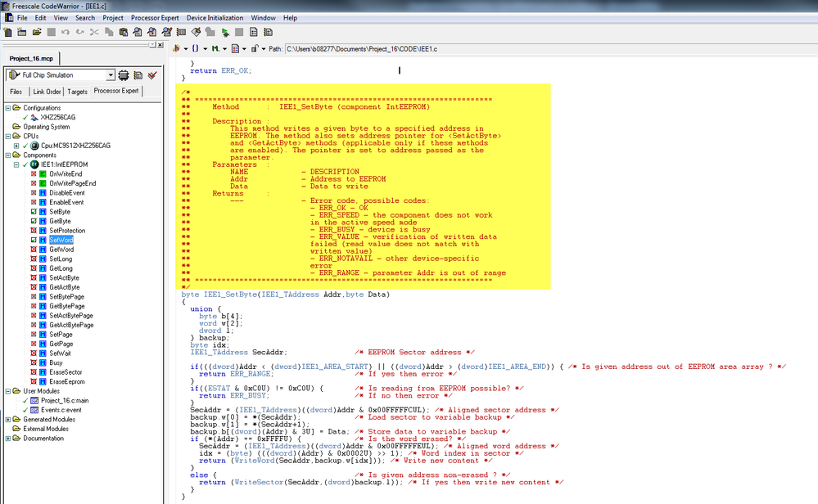Image resolution: width=818 pixels, height=504 pixels.
Task: Close the project panel with X button
Action: pyautogui.click(x=160, y=45)
